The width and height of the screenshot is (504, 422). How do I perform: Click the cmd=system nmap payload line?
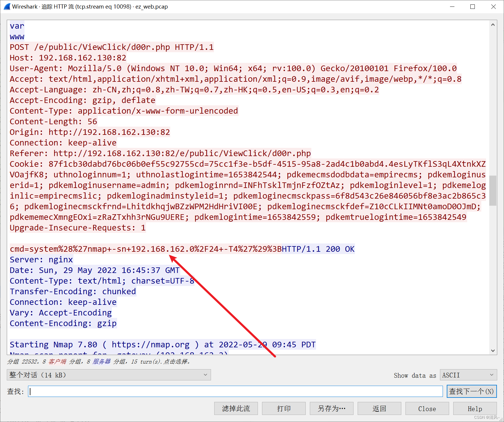pyautogui.click(x=146, y=249)
